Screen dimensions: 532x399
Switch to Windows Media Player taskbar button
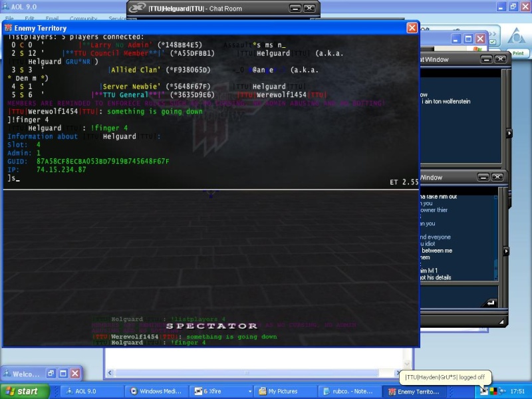pos(157,391)
